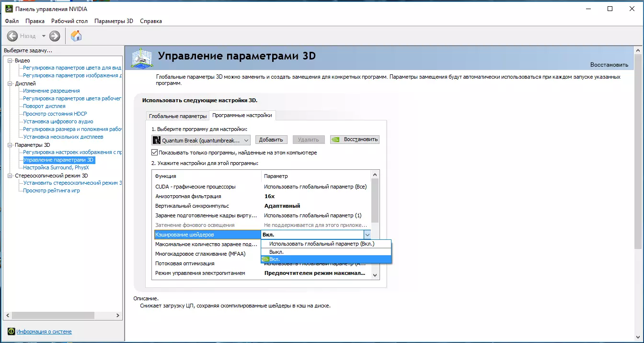The height and width of the screenshot is (343, 644).
Task: Click the Forward arrow icon in toolbar
Action: click(55, 36)
